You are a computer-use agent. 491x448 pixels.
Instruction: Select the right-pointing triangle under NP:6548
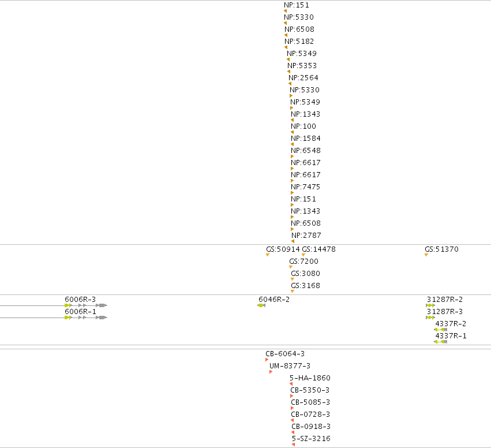click(x=292, y=156)
